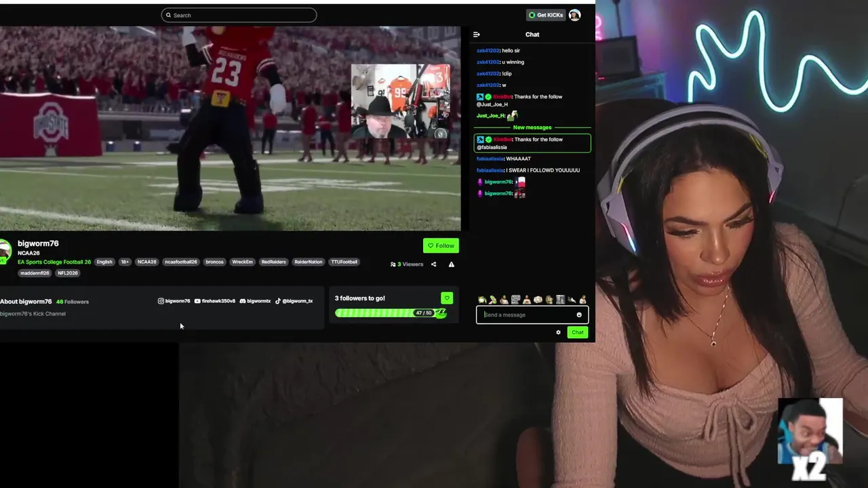
Task: Open the YouTube firehawk350v8 link
Action: (x=215, y=301)
